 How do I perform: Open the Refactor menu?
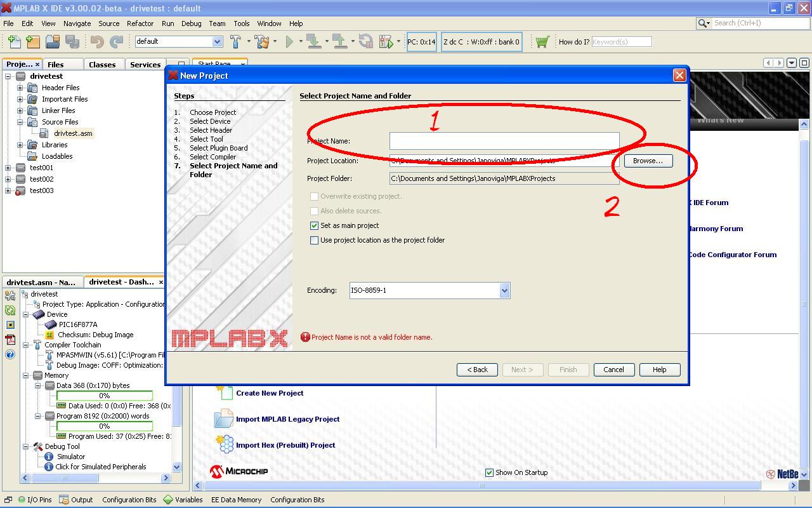click(140, 23)
